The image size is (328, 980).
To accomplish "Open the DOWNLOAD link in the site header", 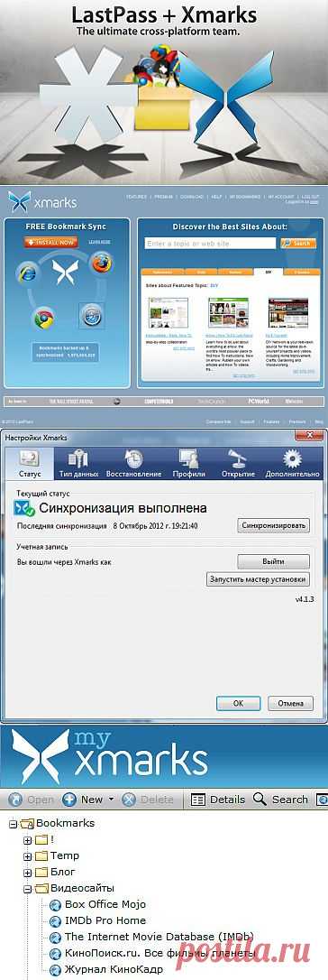I will pyautogui.click(x=191, y=197).
